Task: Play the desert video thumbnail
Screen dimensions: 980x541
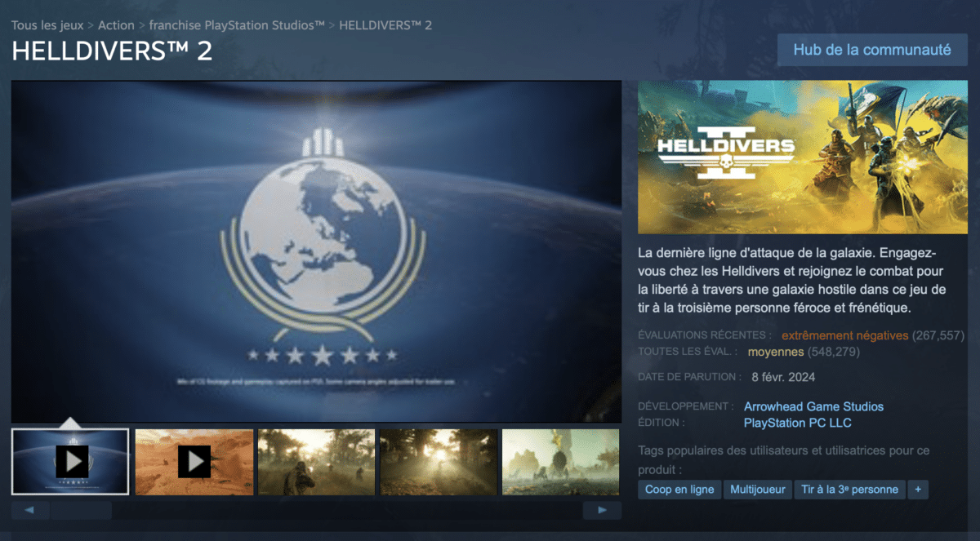Action: (x=194, y=462)
